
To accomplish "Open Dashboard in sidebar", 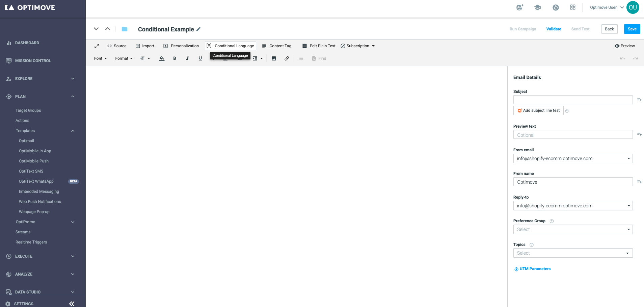I will coord(27,43).
